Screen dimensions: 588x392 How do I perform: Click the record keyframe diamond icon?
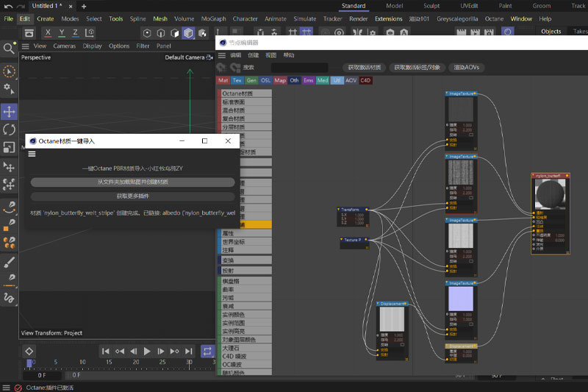click(x=29, y=352)
